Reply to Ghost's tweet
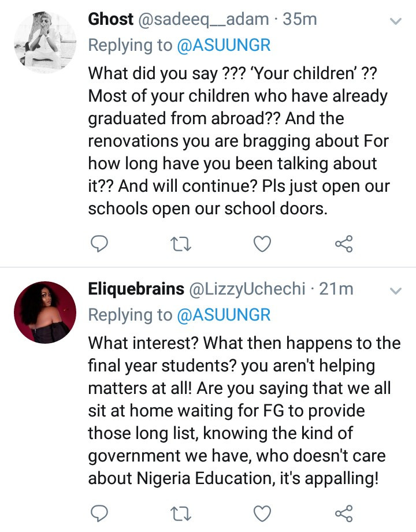Viewport: 416px width, 532px height. pos(99,243)
